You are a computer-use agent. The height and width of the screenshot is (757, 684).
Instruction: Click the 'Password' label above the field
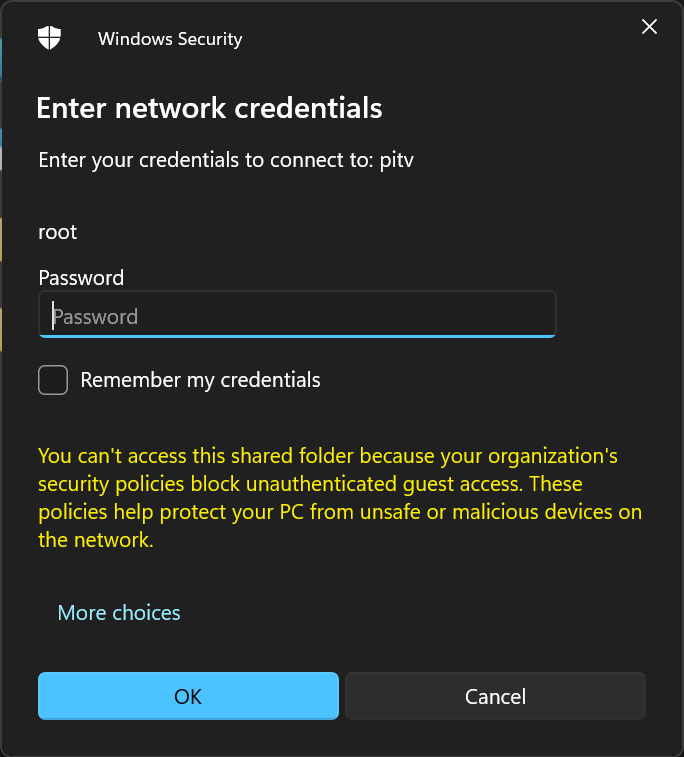[x=81, y=278]
